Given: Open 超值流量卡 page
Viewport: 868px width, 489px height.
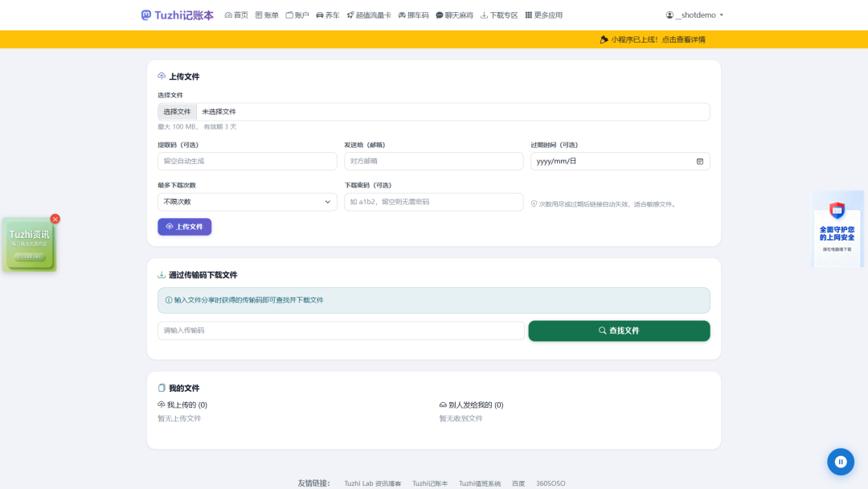Looking at the screenshot, I should point(369,15).
